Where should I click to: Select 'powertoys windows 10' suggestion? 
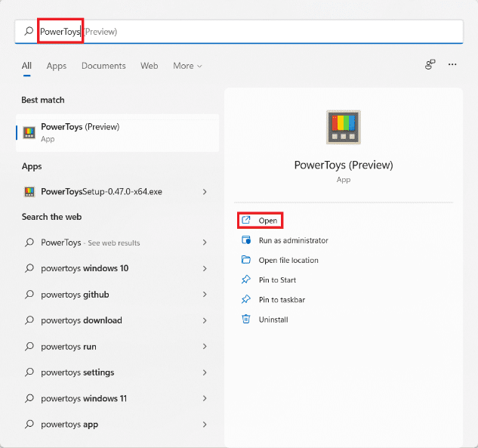point(117,268)
